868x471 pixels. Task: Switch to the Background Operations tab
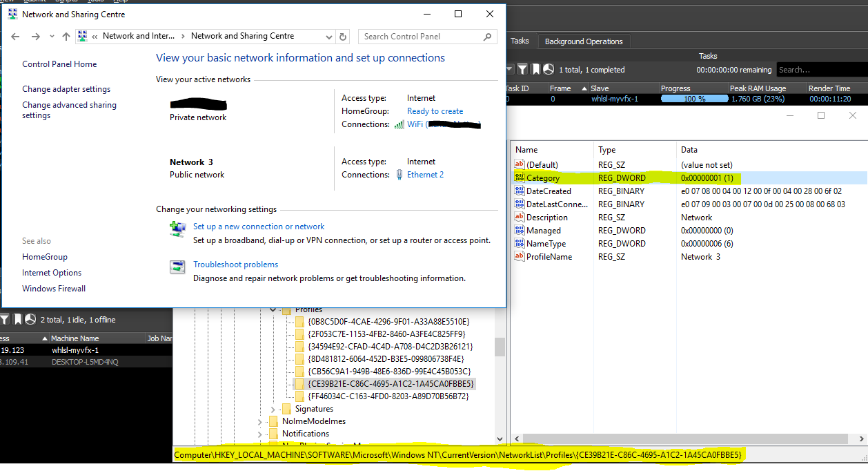583,41
